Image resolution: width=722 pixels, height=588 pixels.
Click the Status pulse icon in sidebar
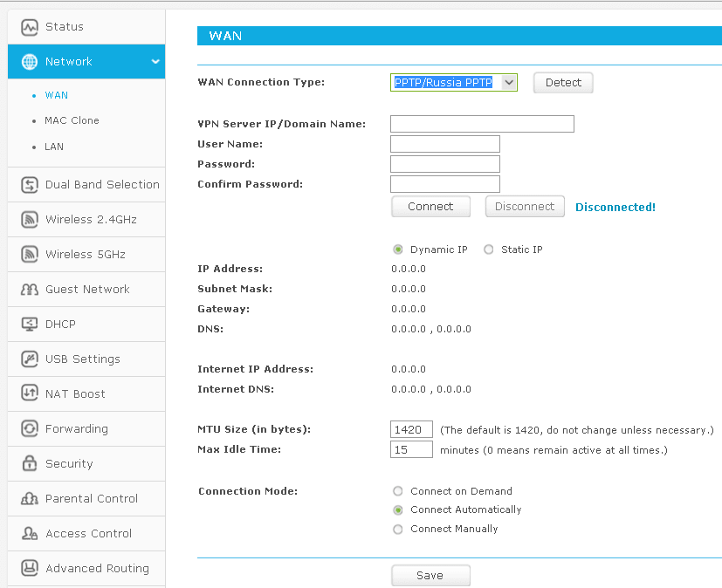pos(30,27)
